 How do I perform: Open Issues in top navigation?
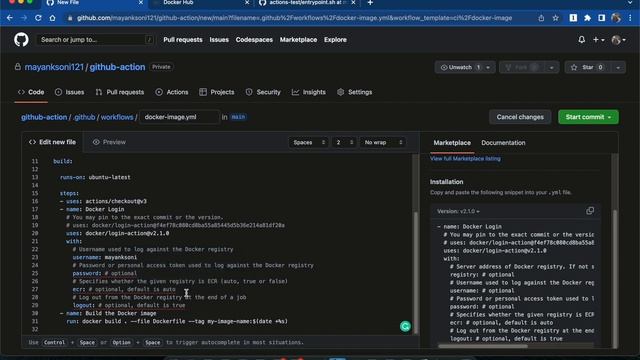[219, 40]
